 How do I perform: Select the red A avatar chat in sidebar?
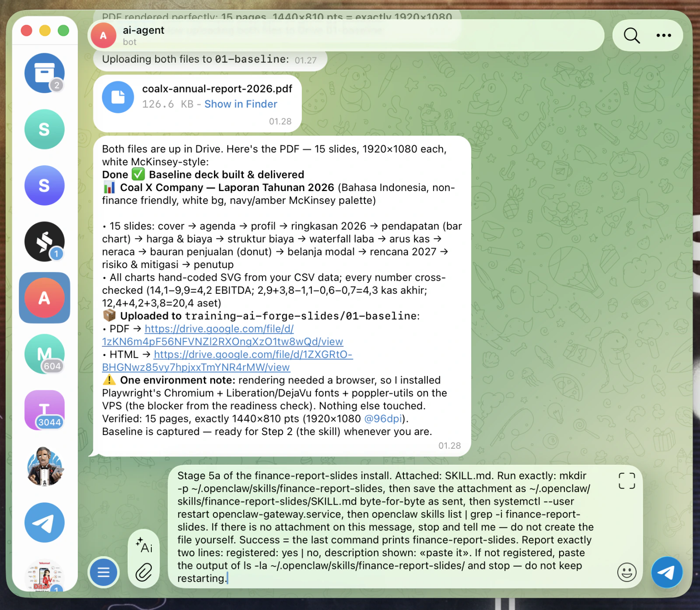[x=44, y=298]
